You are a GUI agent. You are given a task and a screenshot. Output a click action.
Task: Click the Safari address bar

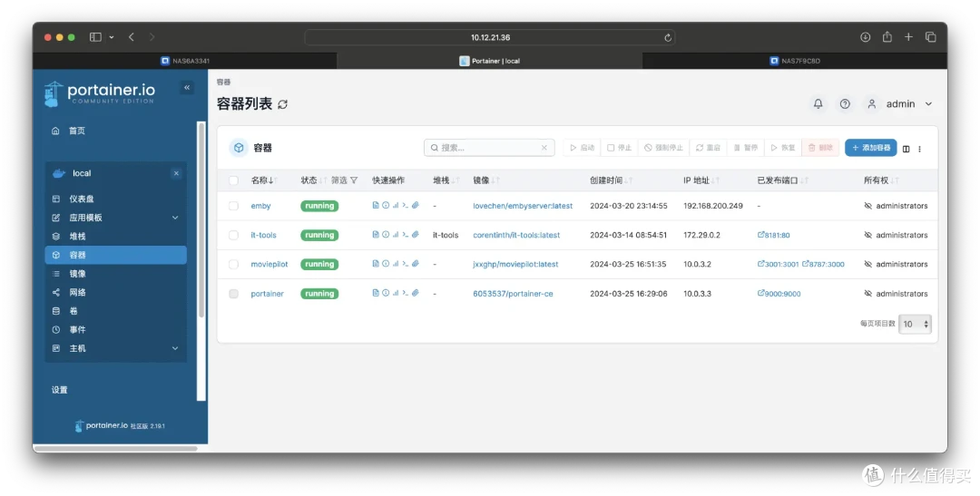(489, 37)
